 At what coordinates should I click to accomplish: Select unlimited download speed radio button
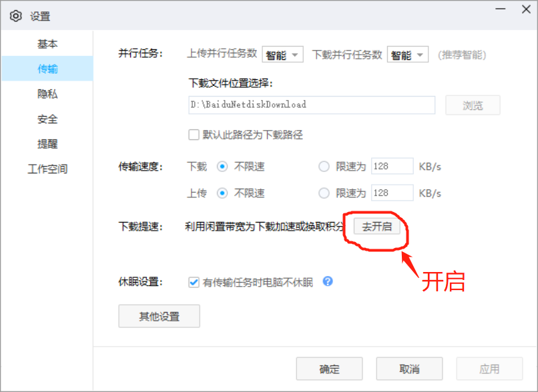(222, 167)
